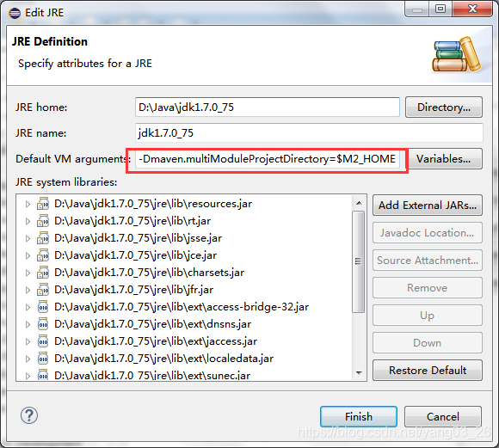Image resolution: width=499 pixels, height=448 pixels.
Task: Close the Edit JRE dialog window
Action: pyautogui.click(x=472, y=9)
